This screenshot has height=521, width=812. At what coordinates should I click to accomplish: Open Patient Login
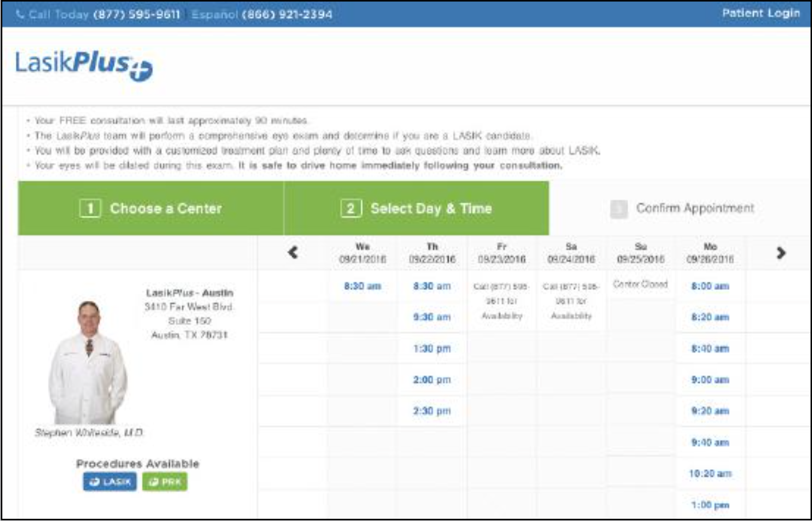coord(761,13)
